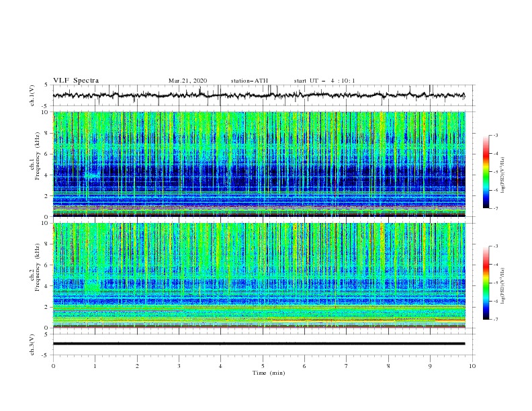Screen dimensions: 532x411
Task: Click the "ch.3(V)" axis label
Action: pyautogui.click(x=32, y=345)
